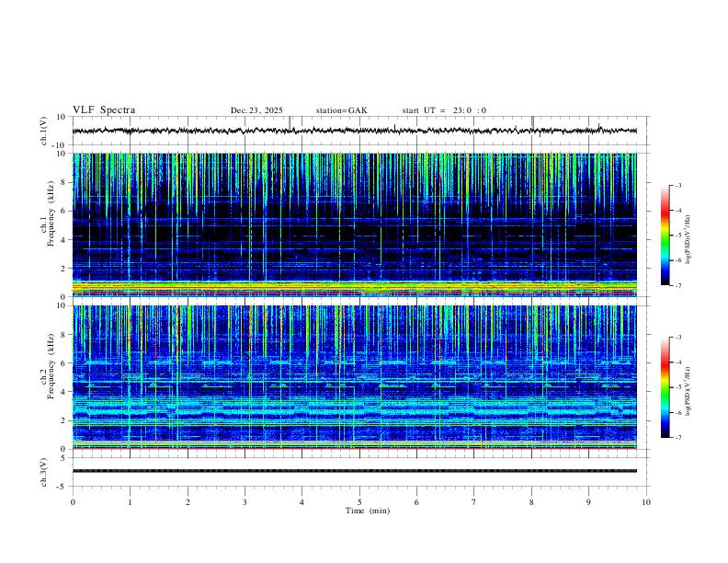Click the ch.2 spectrogram color bar

coord(665,387)
